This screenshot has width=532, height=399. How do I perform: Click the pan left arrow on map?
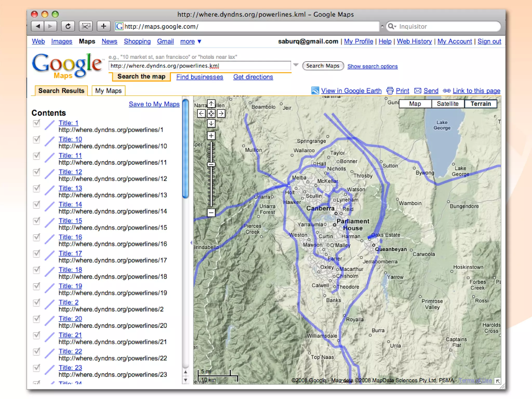tap(201, 114)
